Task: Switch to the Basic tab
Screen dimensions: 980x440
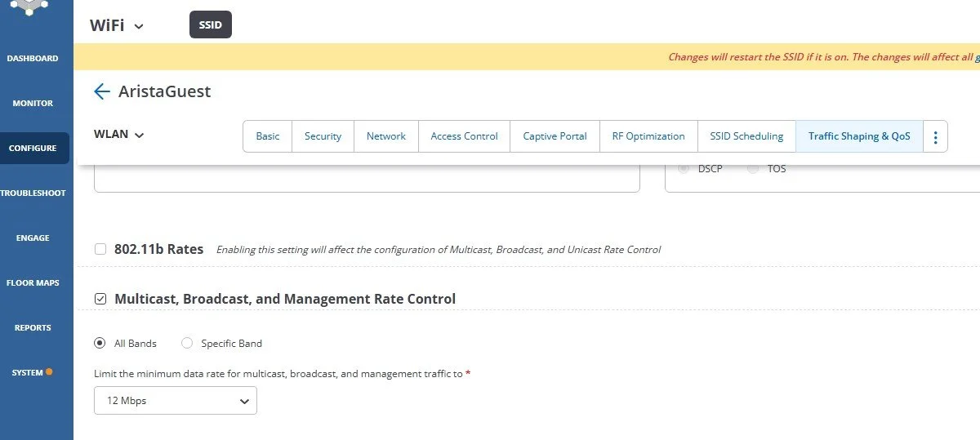Action: (x=268, y=136)
